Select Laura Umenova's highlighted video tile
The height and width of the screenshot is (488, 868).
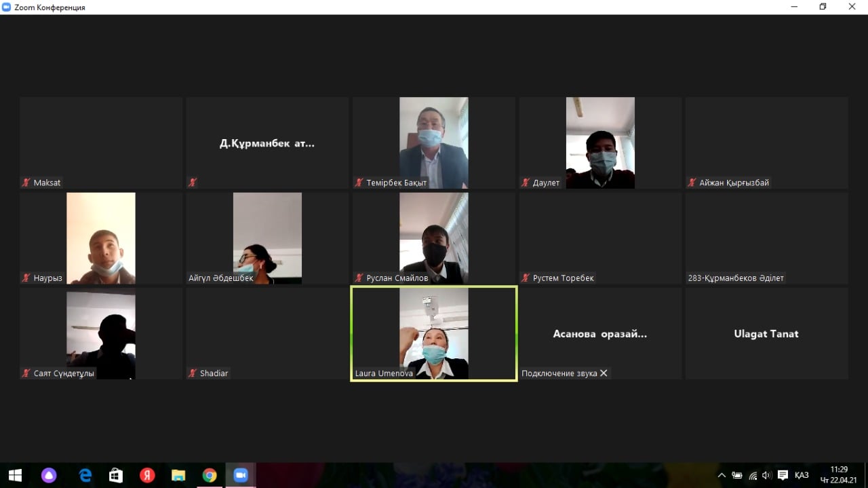tap(434, 334)
